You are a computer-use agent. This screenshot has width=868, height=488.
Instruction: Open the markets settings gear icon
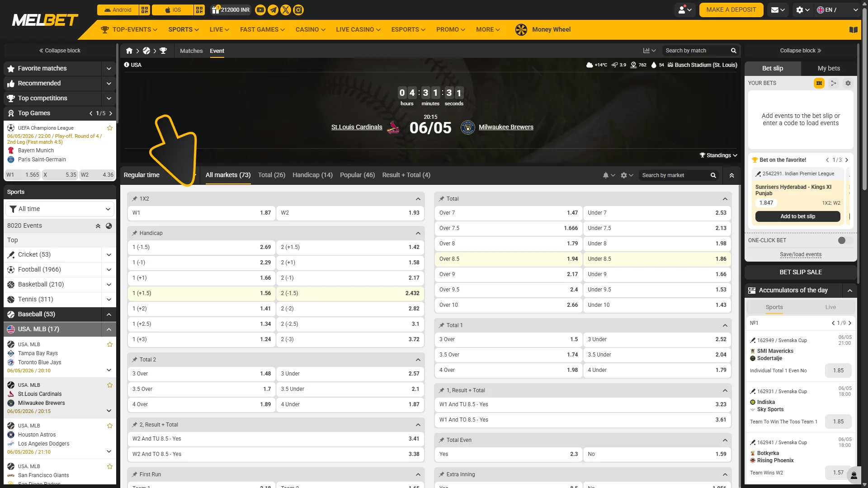click(x=624, y=175)
